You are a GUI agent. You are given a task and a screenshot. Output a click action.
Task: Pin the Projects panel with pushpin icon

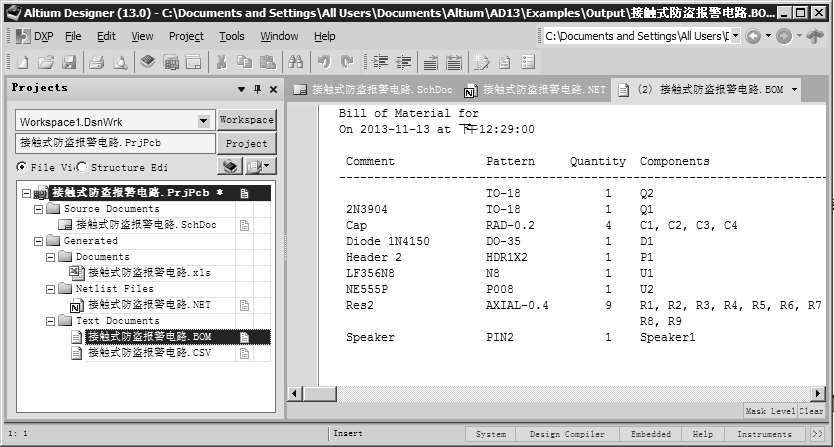(257, 88)
